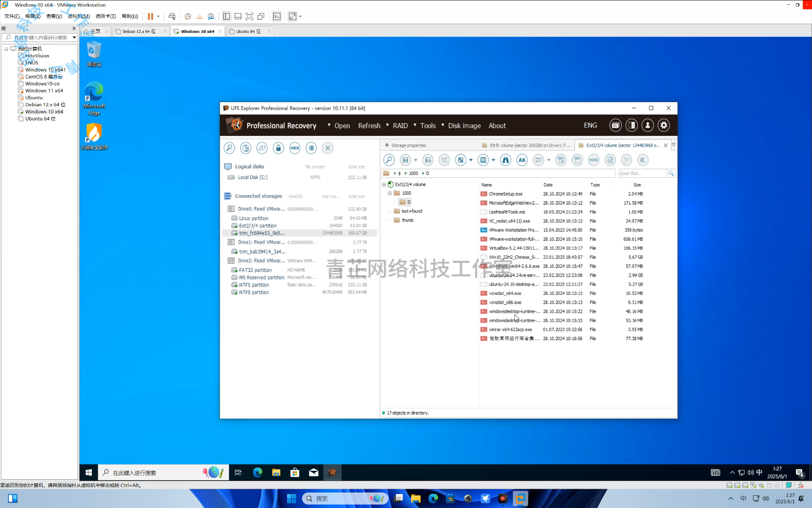812x508 pixels.
Task: Click the checklist selection icon in file toolbar
Action: 444,160
